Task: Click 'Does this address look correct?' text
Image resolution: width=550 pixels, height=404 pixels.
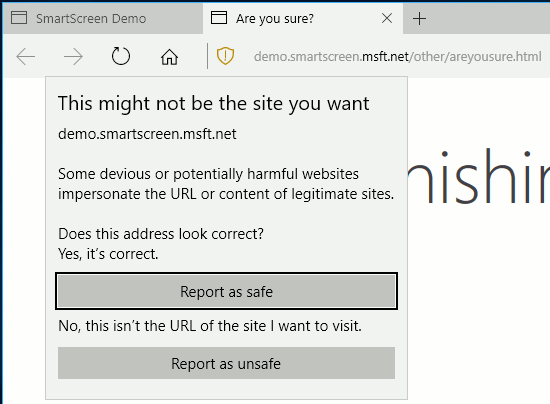Action: [161, 234]
